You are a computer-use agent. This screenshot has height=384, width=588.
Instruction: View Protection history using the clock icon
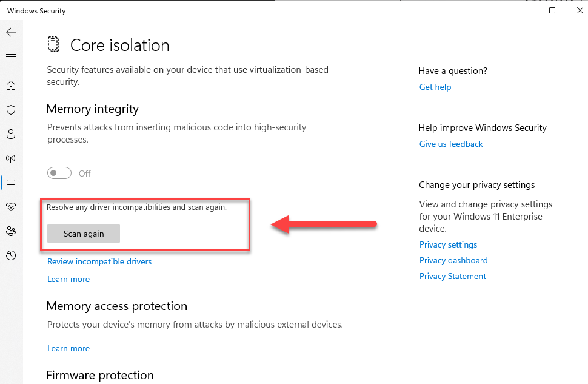11,255
